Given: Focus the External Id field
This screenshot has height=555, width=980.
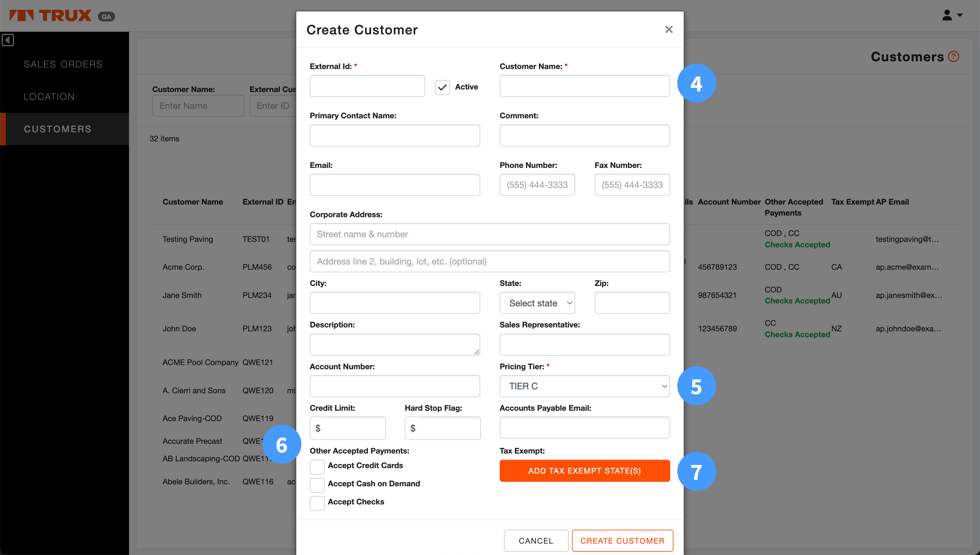Looking at the screenshot, I should 367,86.
